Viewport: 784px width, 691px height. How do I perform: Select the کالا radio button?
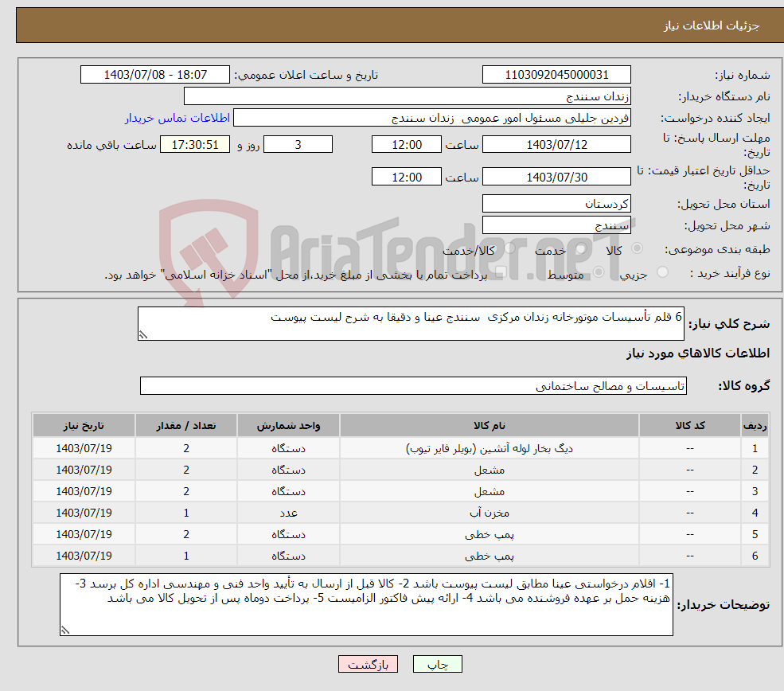point(637,248)
